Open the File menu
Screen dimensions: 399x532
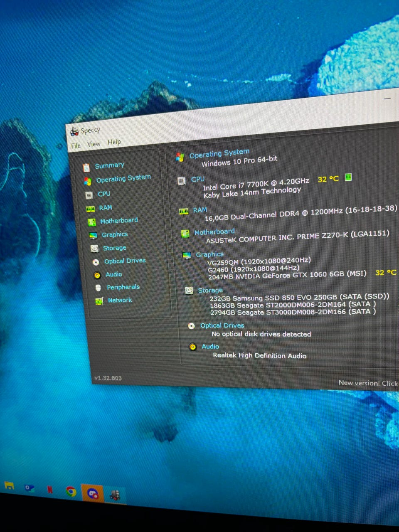click(x=76, y=145)
